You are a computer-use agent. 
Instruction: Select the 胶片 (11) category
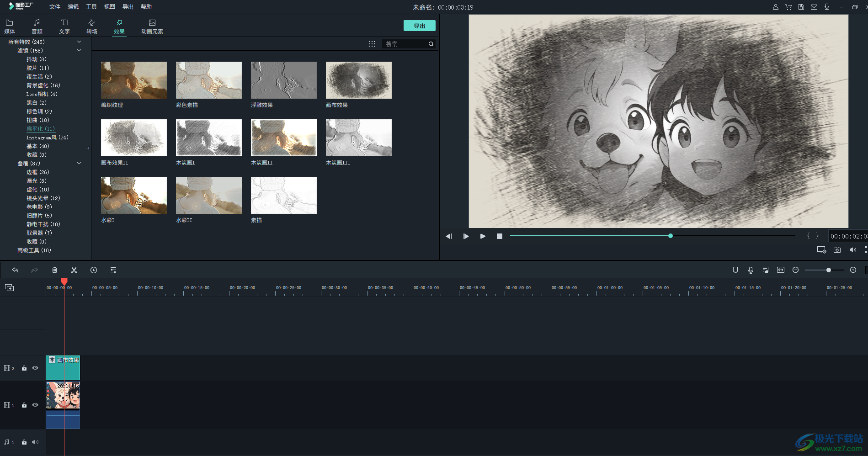[38, 68]
